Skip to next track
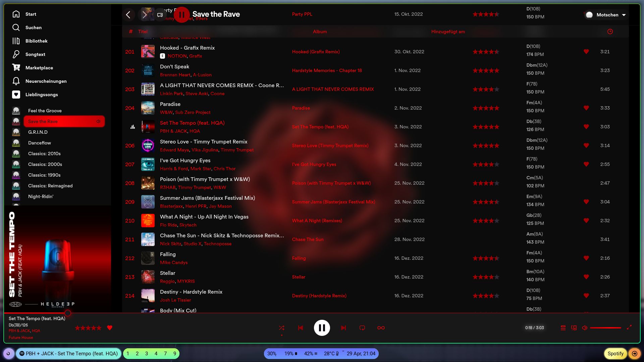 tap(343, 328)
